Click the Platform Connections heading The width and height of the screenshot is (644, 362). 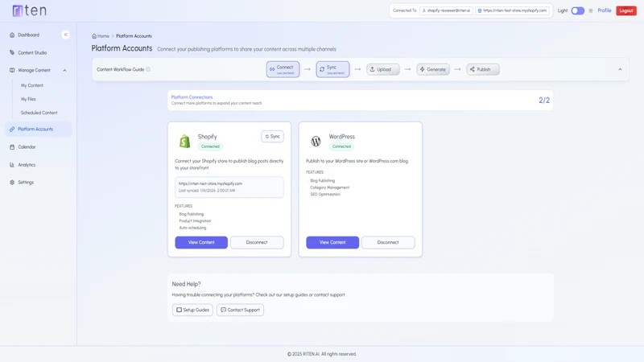(x=192, y=97)
